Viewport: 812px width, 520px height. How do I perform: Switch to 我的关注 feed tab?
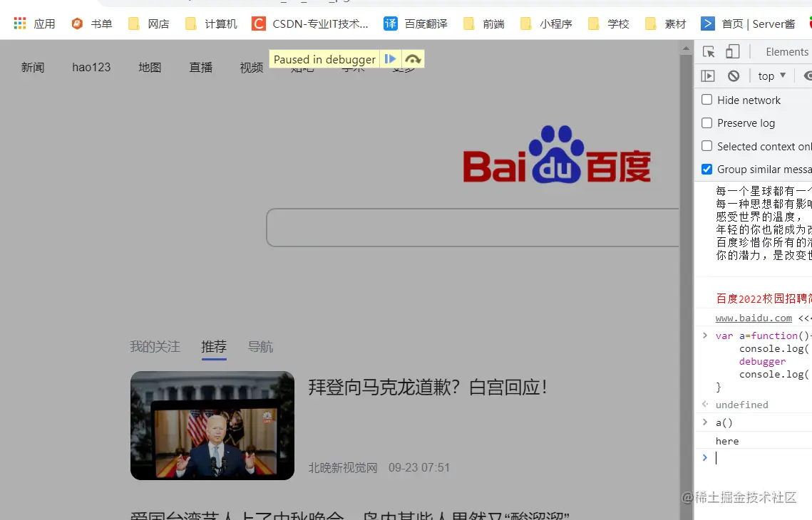coord(155,347)
